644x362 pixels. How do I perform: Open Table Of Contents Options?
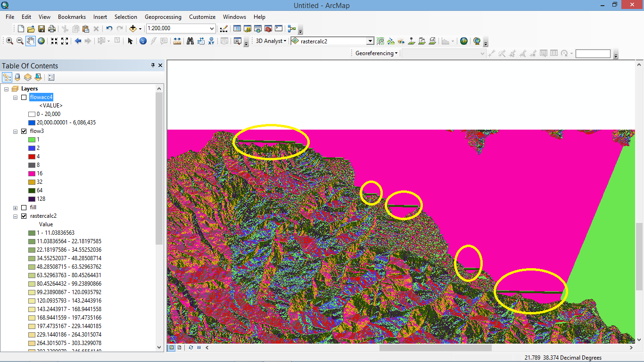[51, 77]
